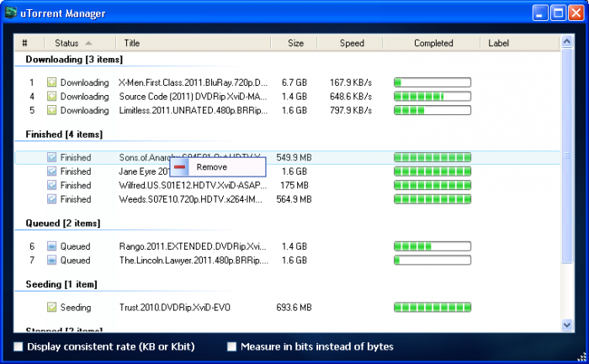
Task: Click the Downloading status icon for X-Men.First.Class
Action: pyautogui.click(x=51, y=82)
